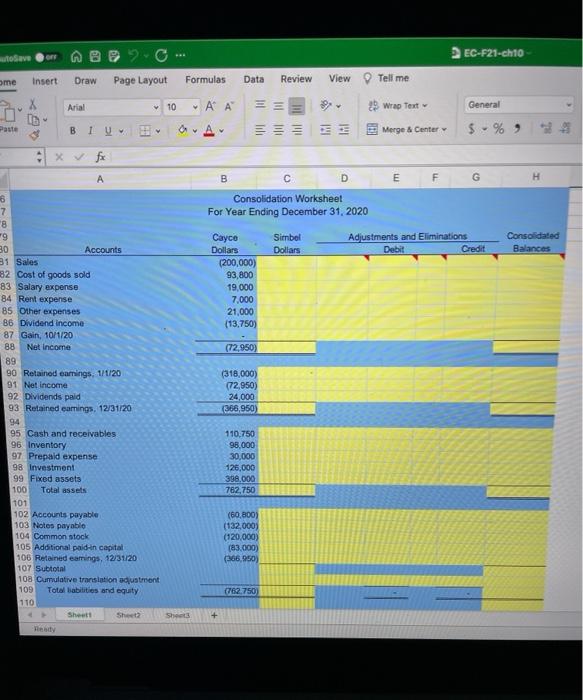This screenshot has width=583, height=700.
Task: Switch to the Draw tab
Action: (85, 81)
